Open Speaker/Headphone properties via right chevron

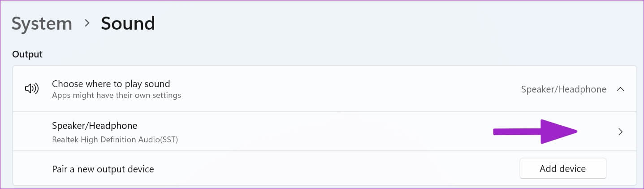(x=621, y=132)
